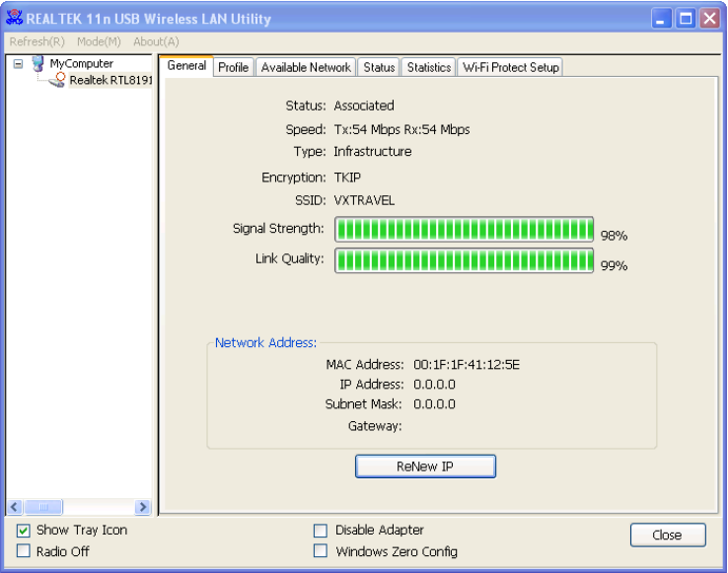
Task: Open the Wi-Fi Protect Setup tab
Action: (x=511, y=67)
